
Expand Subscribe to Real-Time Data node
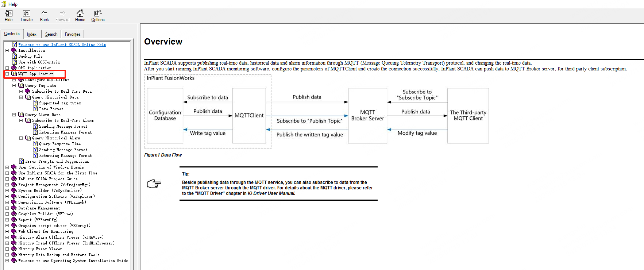point(21,91)
